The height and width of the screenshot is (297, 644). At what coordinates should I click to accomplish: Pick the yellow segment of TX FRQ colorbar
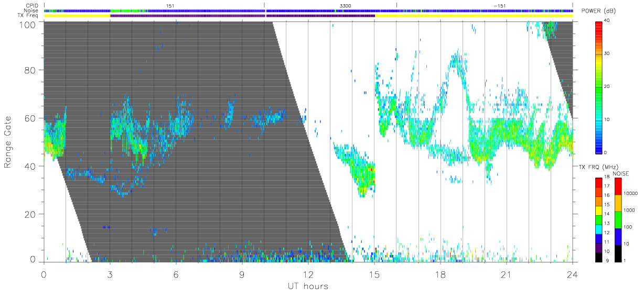[598, 210]
